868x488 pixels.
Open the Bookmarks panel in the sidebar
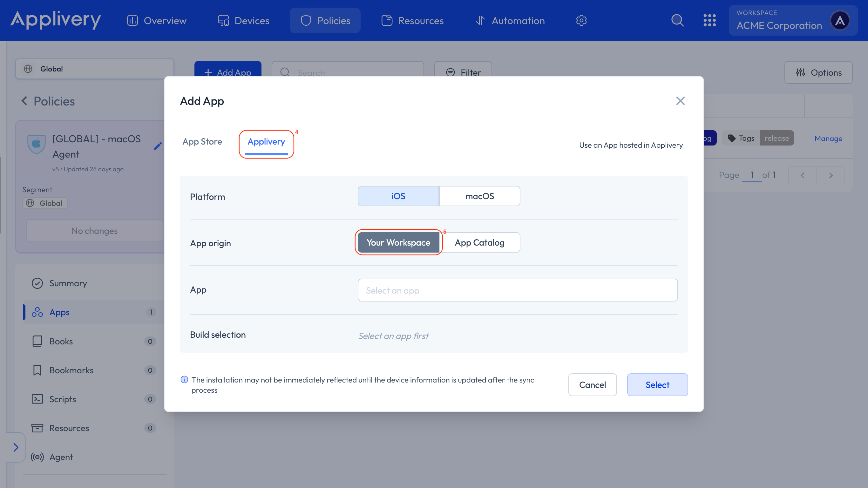71,370
